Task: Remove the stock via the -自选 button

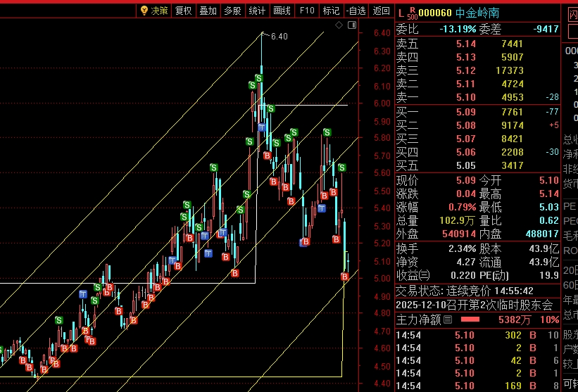Action: 356,11
